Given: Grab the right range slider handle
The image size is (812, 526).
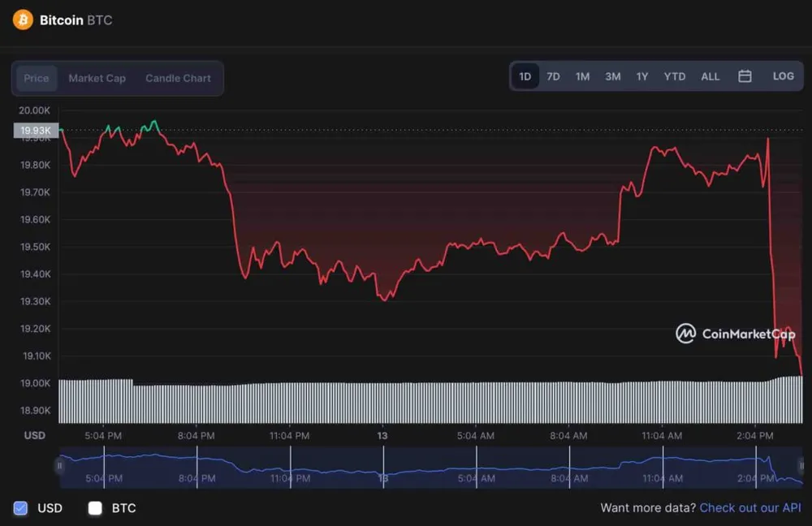Looking at the screenshot, I should coord(801,466).
